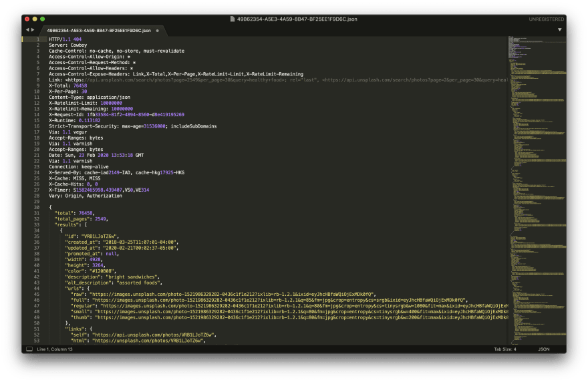The image size is (588, 382).
Task: Click the "color": "#120B08" line
Action: 91,271
